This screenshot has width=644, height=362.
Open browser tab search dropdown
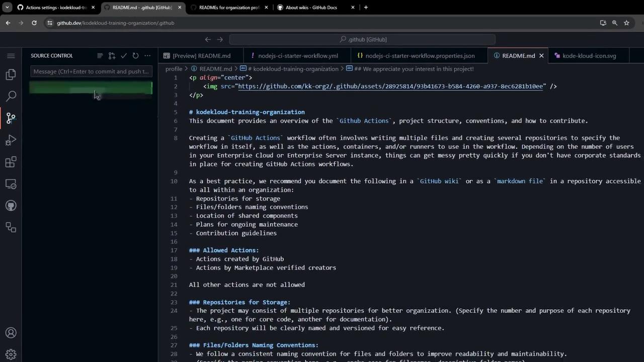click(x=7, y=8)
